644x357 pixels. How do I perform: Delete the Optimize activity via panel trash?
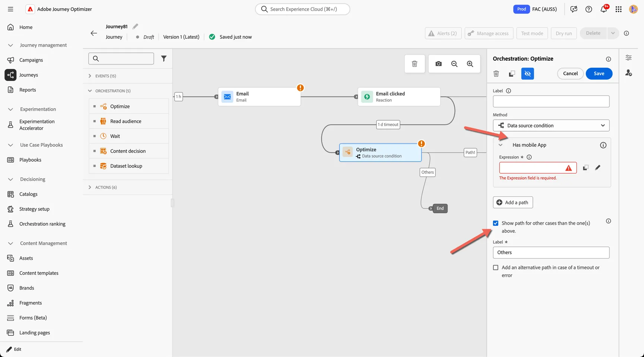(x=496, y=74)
